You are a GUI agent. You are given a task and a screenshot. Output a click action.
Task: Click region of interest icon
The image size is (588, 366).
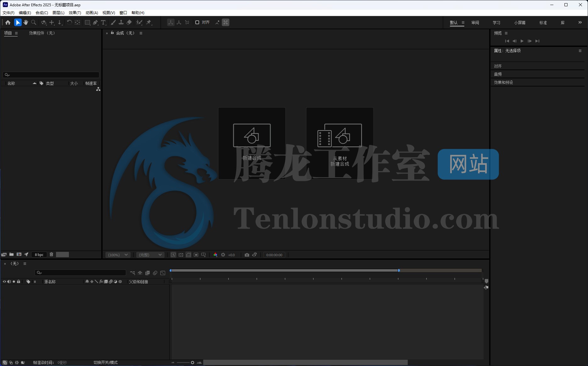click(x=196, y=255)
